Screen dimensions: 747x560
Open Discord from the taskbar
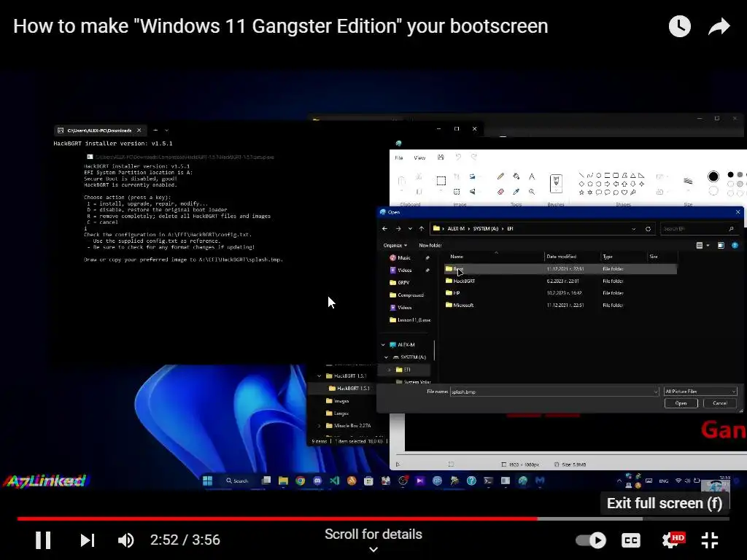317,481
